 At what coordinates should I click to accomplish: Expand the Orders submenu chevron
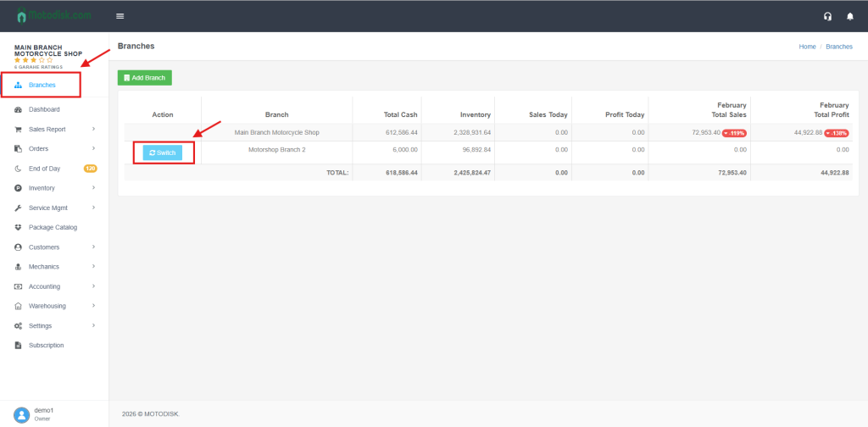point(93,149)
